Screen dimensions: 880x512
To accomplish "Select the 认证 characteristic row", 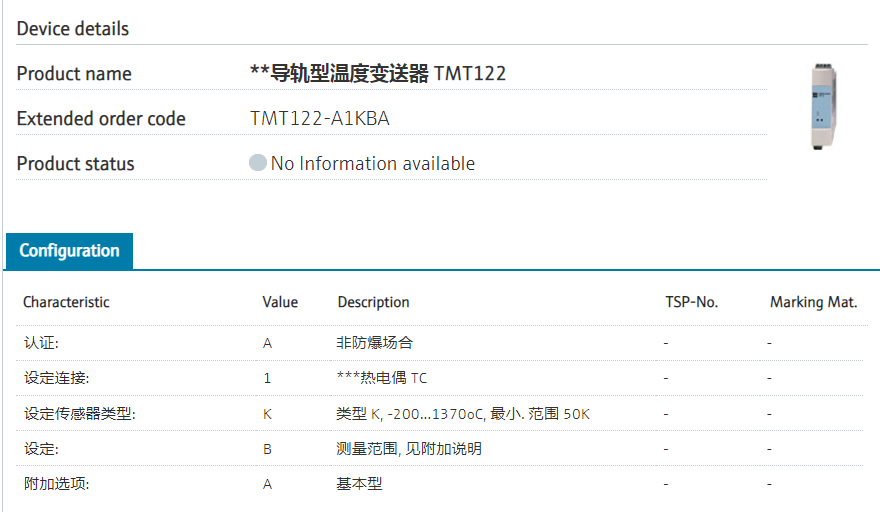I will coord(41,343).
